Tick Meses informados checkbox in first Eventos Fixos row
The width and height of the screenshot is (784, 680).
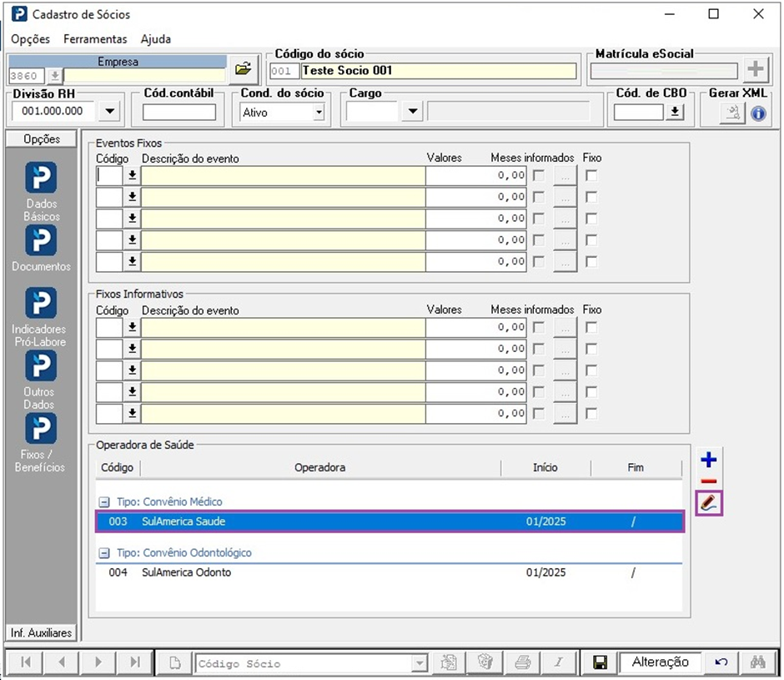(539, 175)
